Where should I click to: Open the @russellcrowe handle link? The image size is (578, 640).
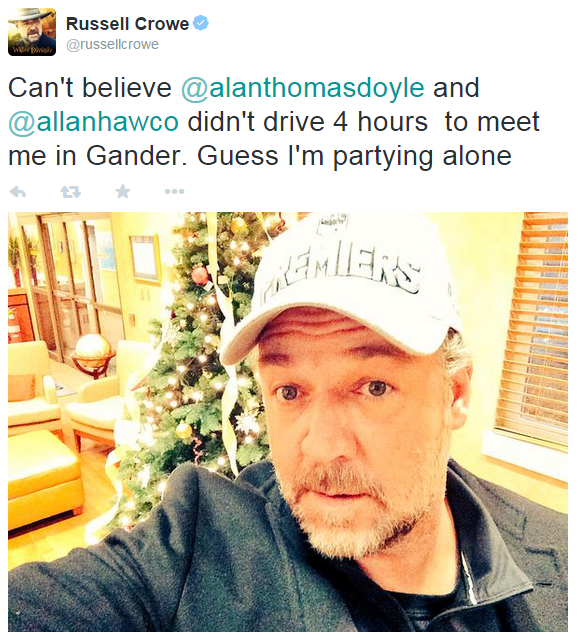(112, 44)
